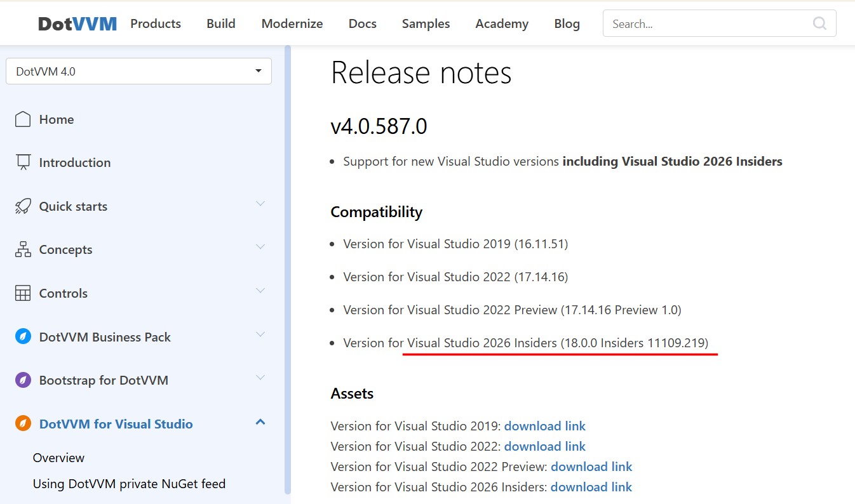The width and height of the screenshot is (855, 504).
Task: Expand the Quick starts section chevron
Action: 260,204
